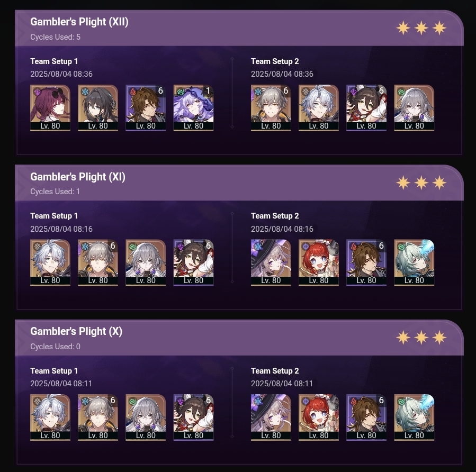The image size is (476, 472).
Task: Click the three-star rating on Gambler's Plight (X)
Action: click(421, 338)
